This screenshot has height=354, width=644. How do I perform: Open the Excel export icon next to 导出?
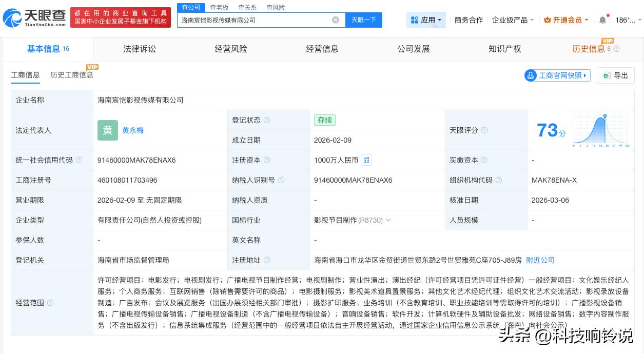point(608,75)
